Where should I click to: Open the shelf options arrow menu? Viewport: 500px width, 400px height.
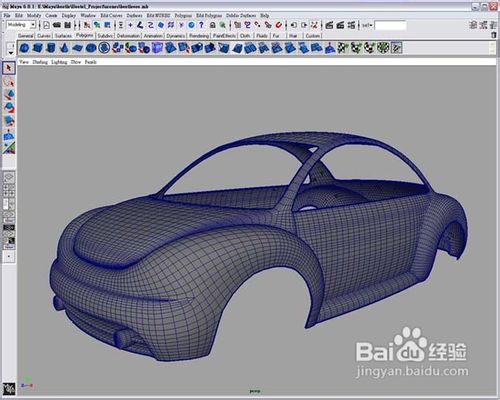[11, 53]
